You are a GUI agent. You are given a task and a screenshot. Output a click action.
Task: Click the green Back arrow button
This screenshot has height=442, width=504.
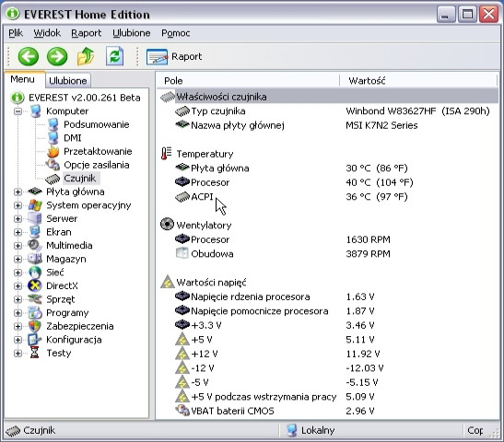29,56
